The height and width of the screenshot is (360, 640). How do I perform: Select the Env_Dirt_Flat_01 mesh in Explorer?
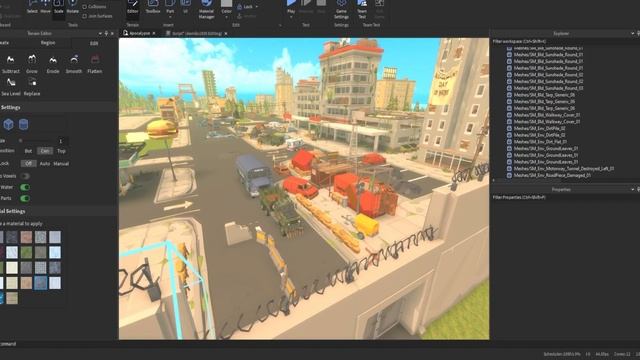click(x=540, y=142)
